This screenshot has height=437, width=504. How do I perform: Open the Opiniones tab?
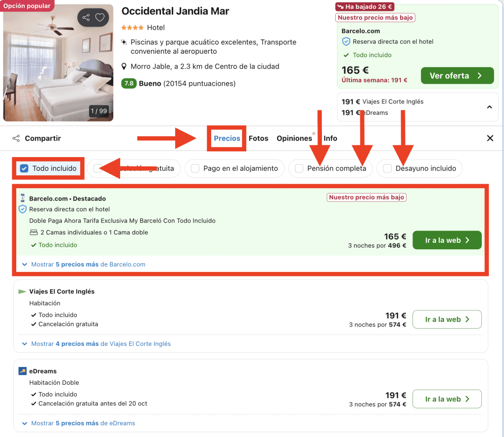click(x=294, y=138)
